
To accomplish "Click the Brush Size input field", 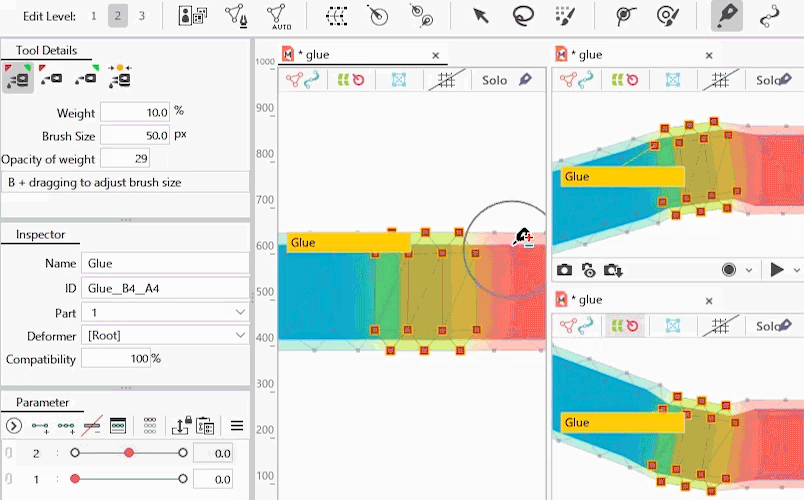I will coord(135,135).
